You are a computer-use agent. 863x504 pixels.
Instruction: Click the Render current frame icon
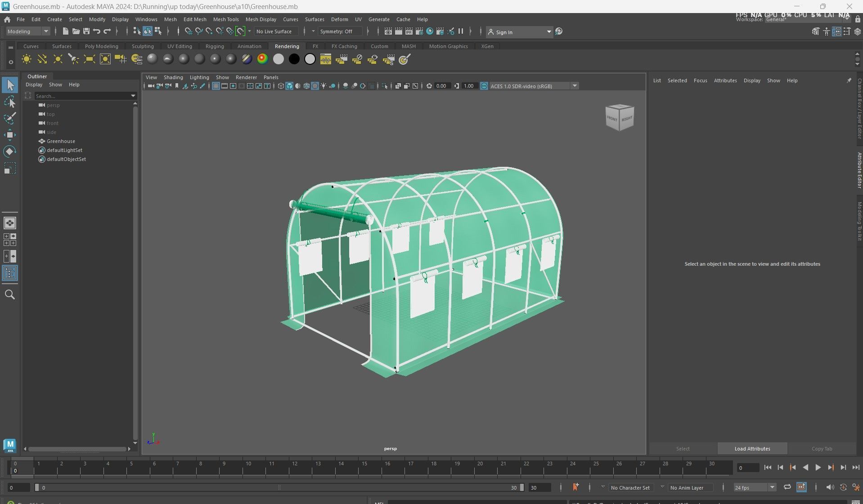coord(398,31)
